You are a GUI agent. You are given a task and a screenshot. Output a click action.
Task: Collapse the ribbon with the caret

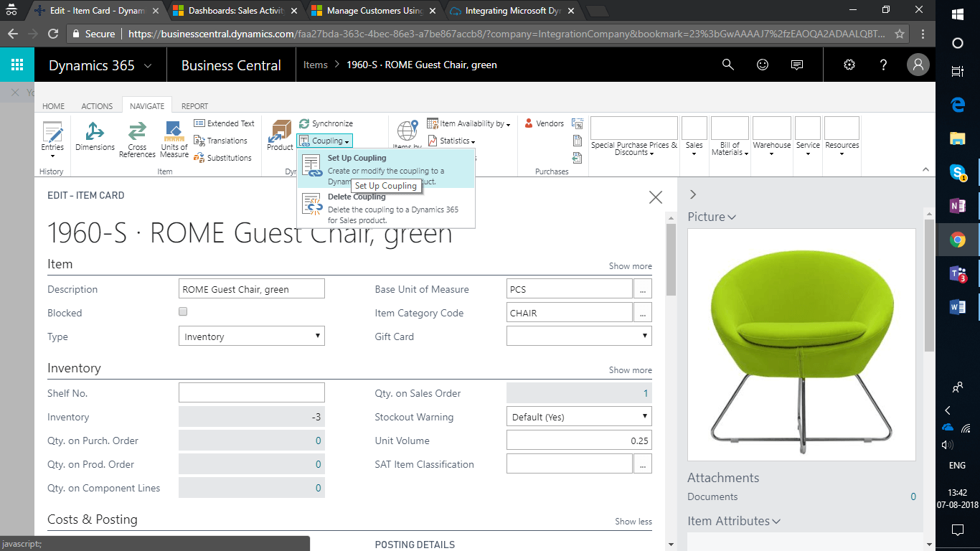[x=925, y=170]
